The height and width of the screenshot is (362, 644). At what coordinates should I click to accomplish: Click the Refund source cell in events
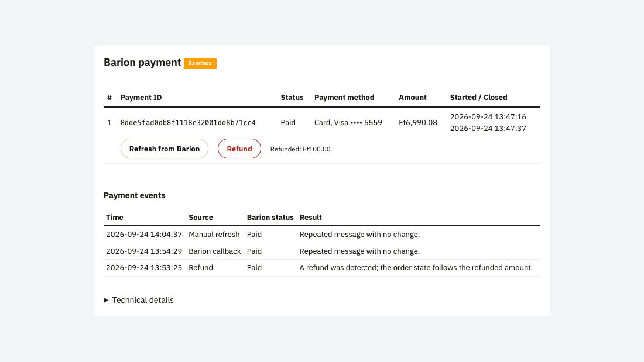(x=201, y=268)
